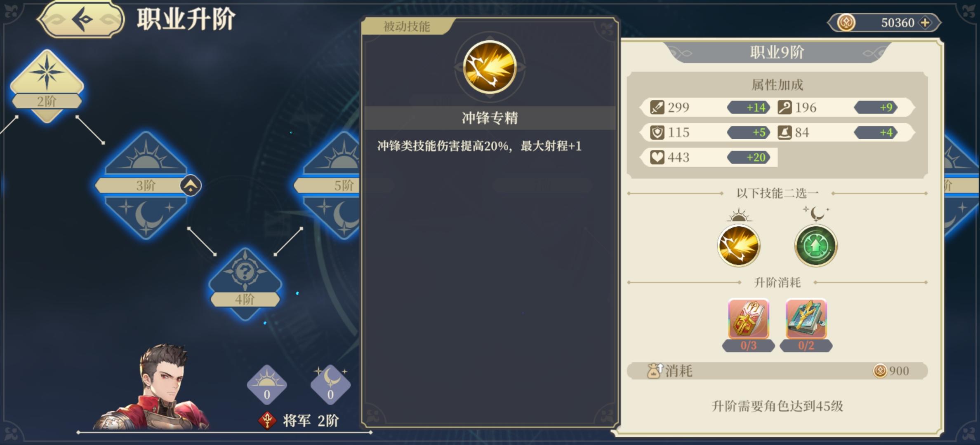Select the gold charge skill under sun option

click(x=738, y=246)
